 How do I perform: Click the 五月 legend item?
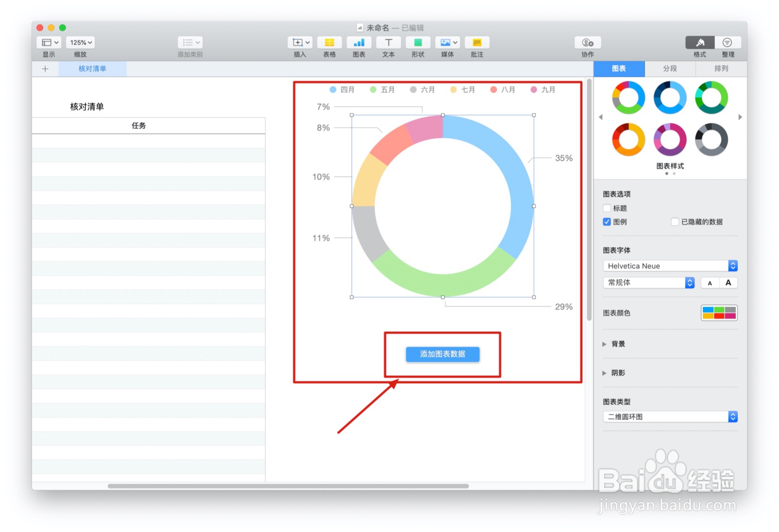pos(383,90)
